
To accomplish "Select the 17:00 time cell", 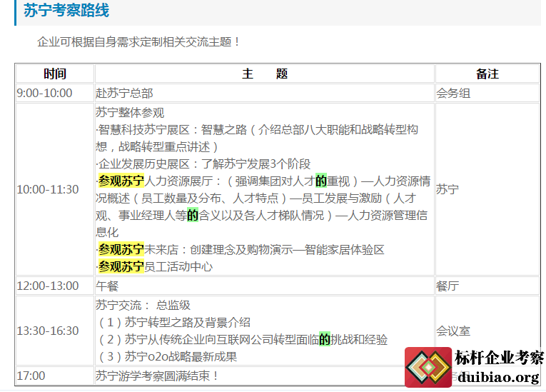I will coord(55,376).
